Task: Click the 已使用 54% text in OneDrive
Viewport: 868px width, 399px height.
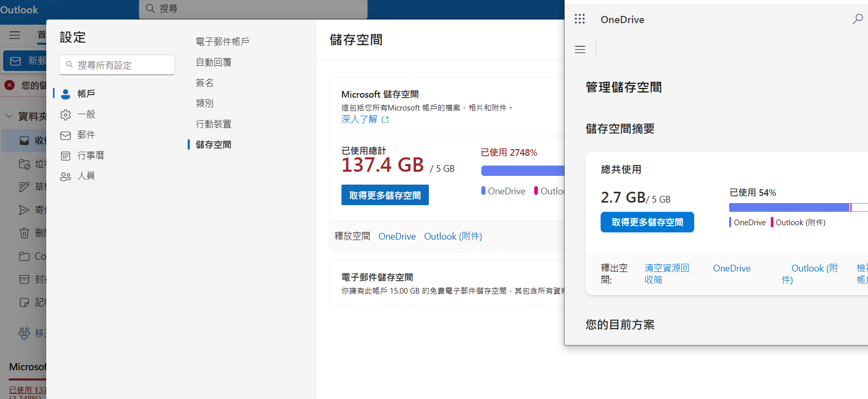Action: pos(753,193)
